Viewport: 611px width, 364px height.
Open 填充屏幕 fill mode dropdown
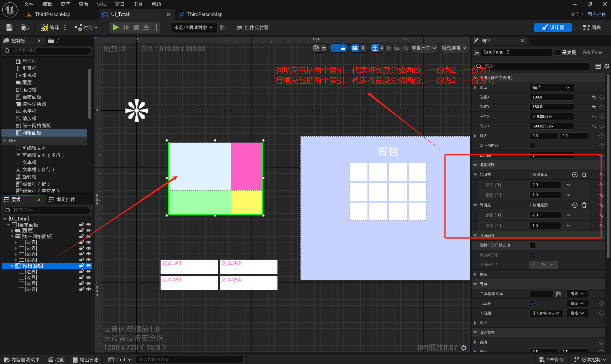[454, 48]
